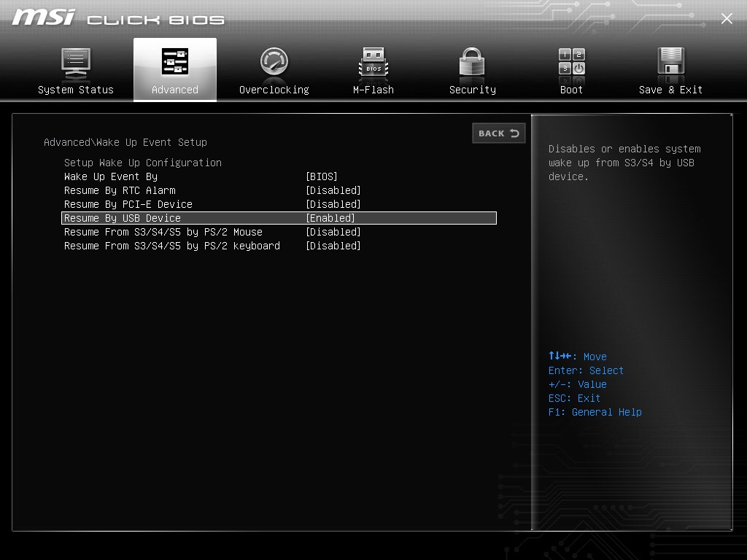The height and width of the screenshot is (560, 747).
Task: Switch to the Security tab label
Action: click(x=473, y=90)
